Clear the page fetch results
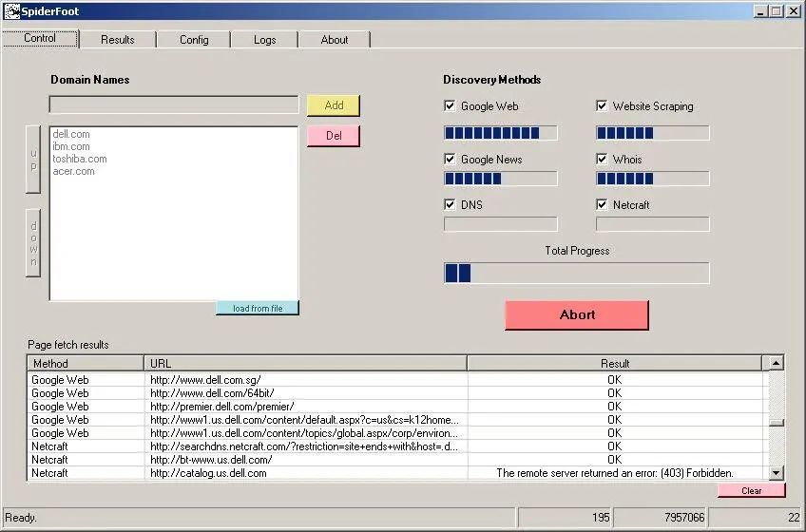The image size is (806, 532). [x=751, y=491]
